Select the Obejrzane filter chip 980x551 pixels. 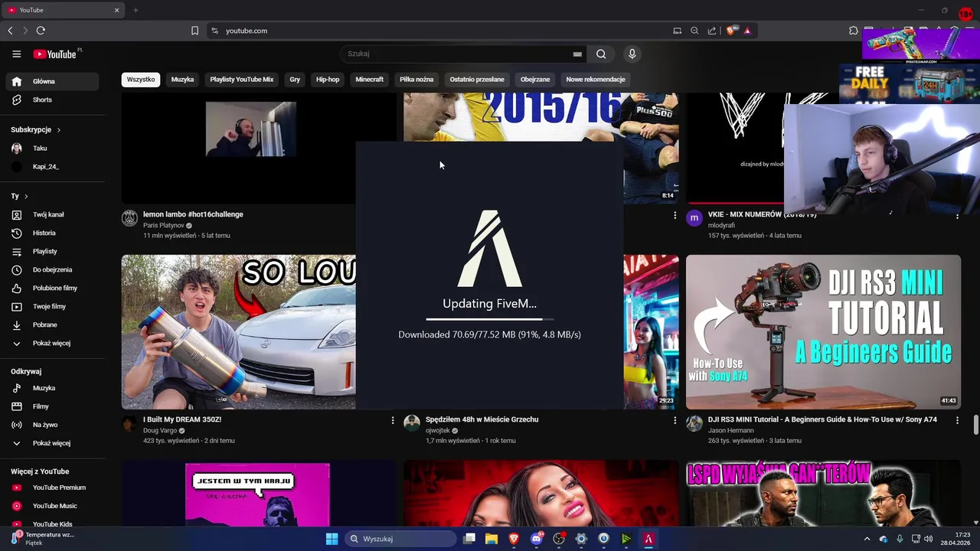535,80
